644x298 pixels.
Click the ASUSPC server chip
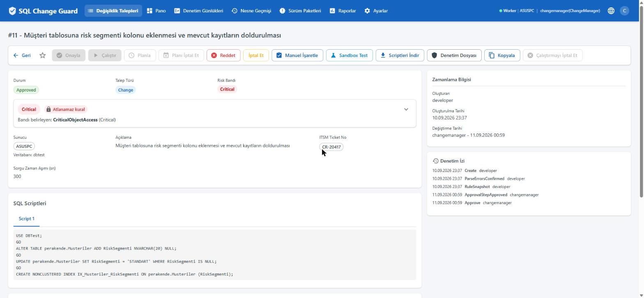(x=24, y=147)
